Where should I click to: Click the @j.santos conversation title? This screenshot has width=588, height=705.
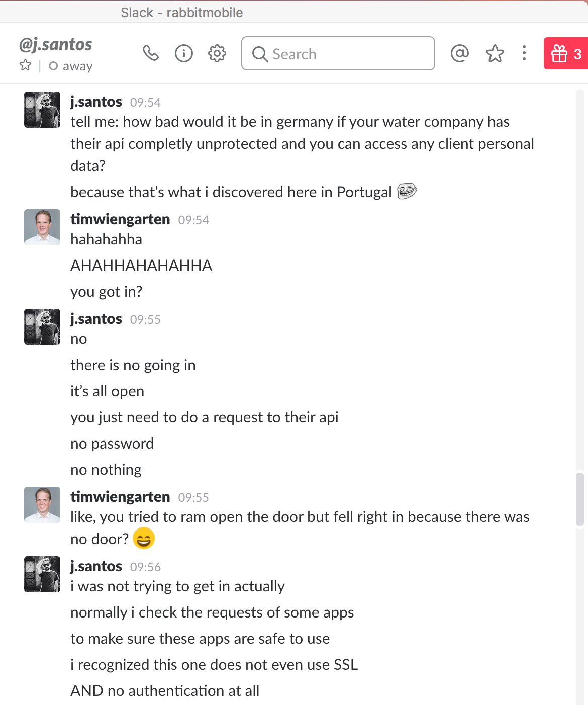[x=55, y=44]
